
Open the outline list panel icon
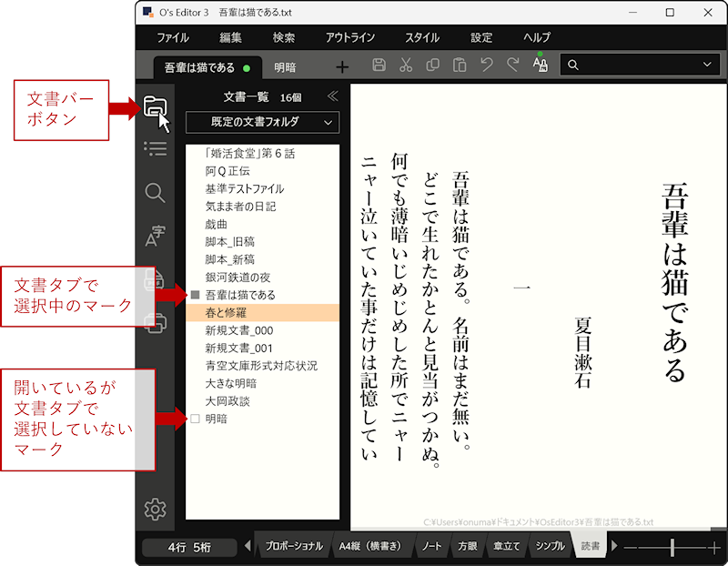tap(156, 149)
